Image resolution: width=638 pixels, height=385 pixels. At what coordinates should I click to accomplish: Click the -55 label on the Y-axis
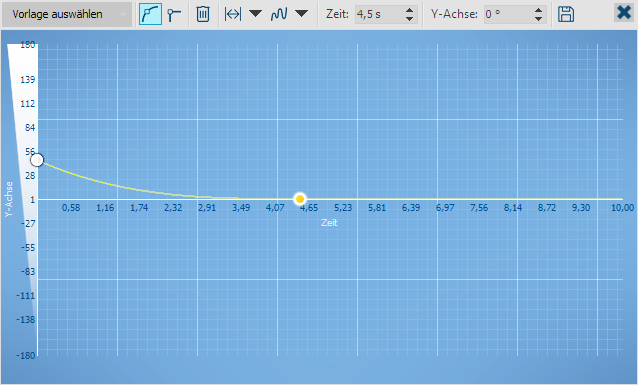pyautogui.click(x=28, y=247)
